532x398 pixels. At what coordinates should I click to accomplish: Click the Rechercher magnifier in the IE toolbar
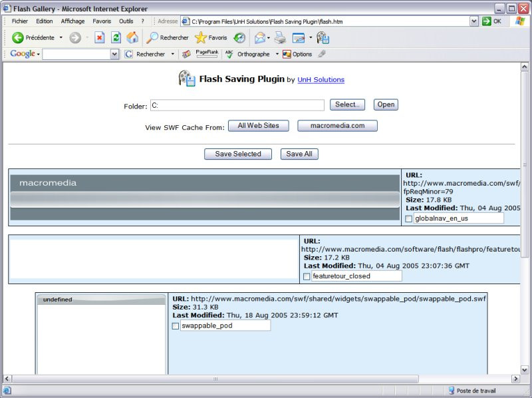coord(153,38)
